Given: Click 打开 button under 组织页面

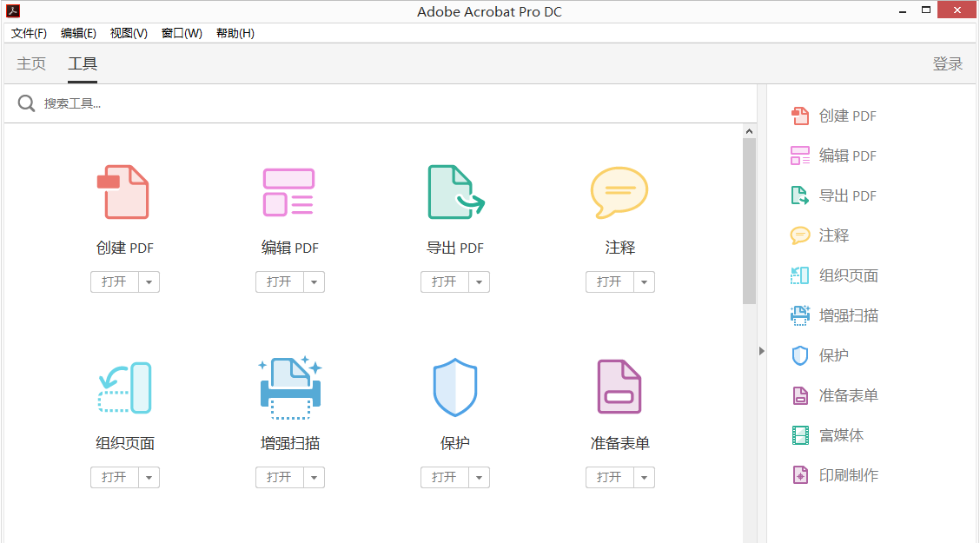Looking at the screenshot, I should click(x=115, y=477).
